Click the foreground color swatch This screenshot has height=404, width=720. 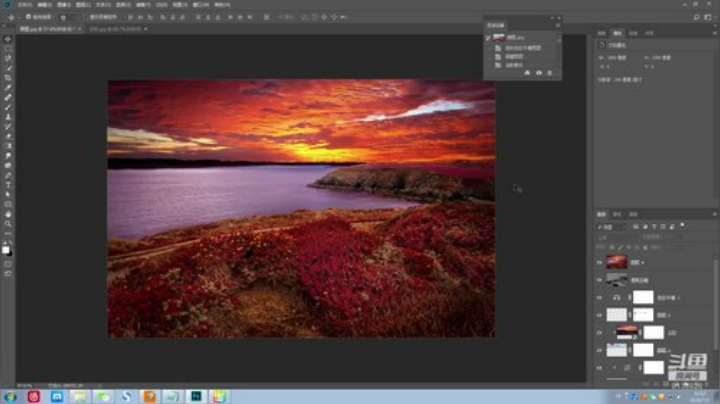[6, 249]
